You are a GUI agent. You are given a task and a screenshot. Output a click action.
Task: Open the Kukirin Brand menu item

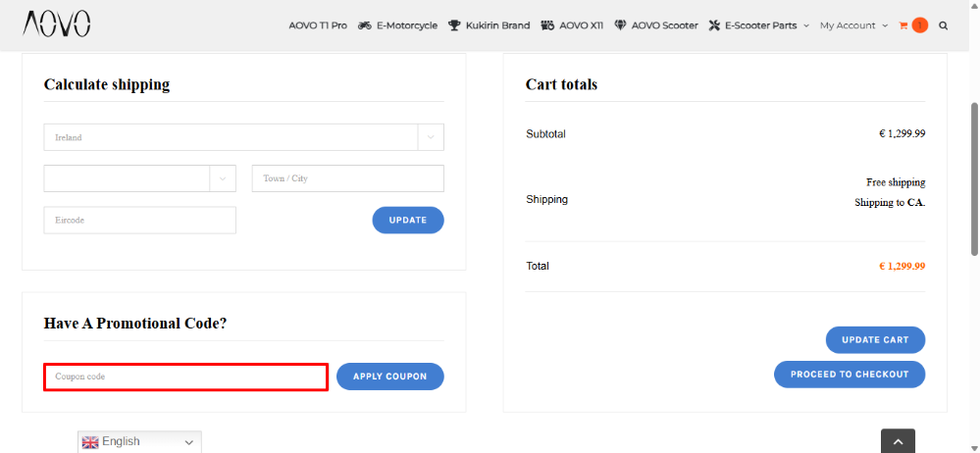pyautogui.click(x=497, y=25)
